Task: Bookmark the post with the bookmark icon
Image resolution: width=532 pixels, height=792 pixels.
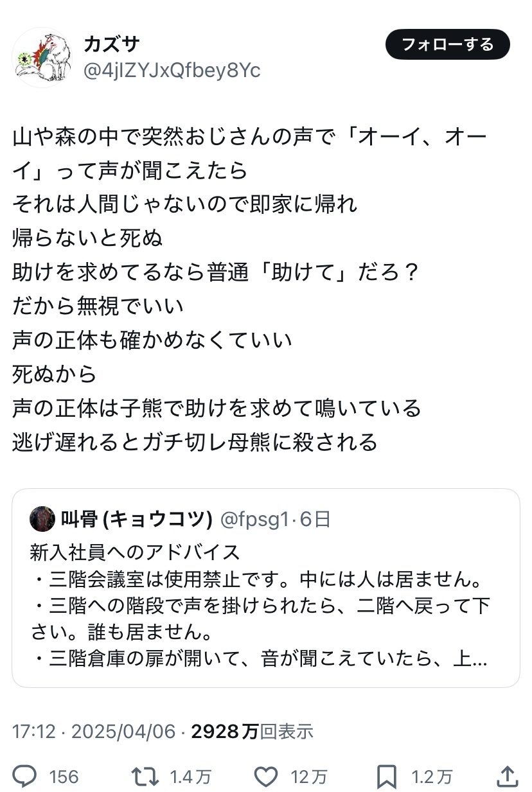Action: (x=386, y=777)
